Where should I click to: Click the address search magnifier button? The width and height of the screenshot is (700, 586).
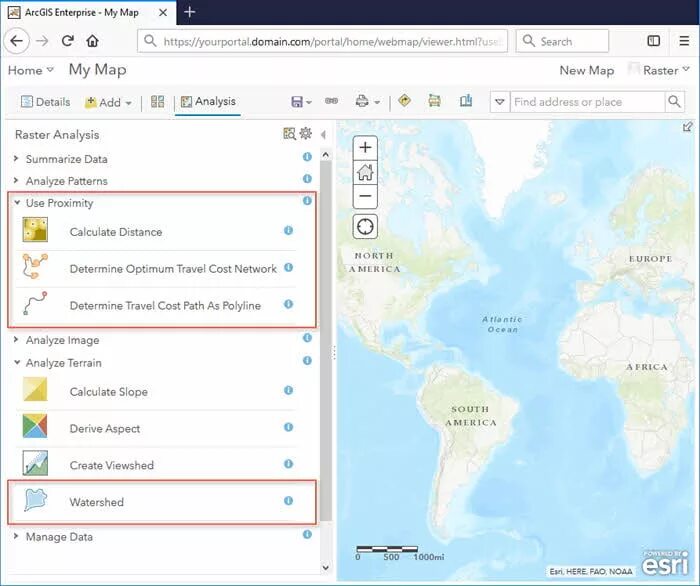point(674,102)
